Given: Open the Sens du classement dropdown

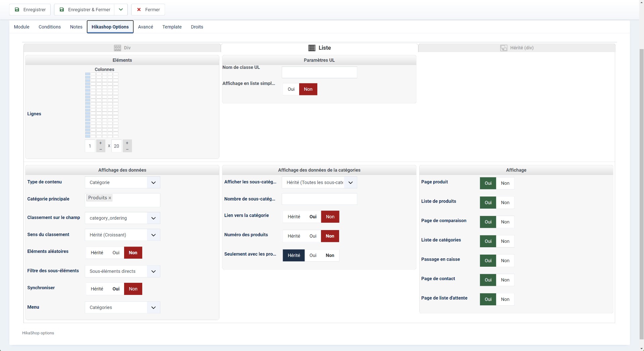Looking at the screenshot, I should (122, 235).
